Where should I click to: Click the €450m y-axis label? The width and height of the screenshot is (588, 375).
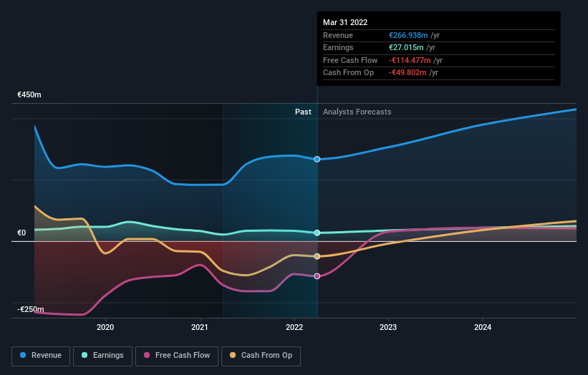click(x=29, y=94)
